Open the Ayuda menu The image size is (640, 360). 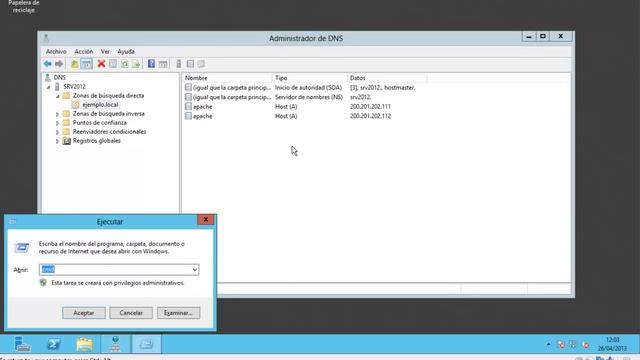coord(126,51)
